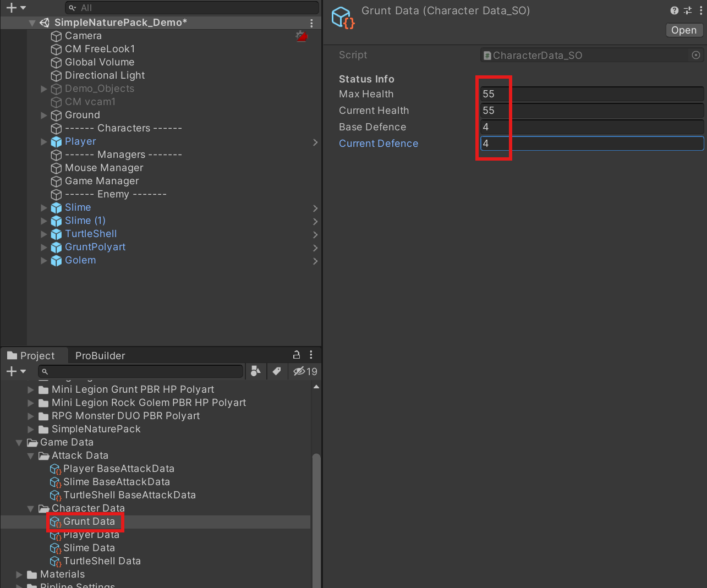
Task: Click the Inspector help question mark icon
Action: point(675,10)
